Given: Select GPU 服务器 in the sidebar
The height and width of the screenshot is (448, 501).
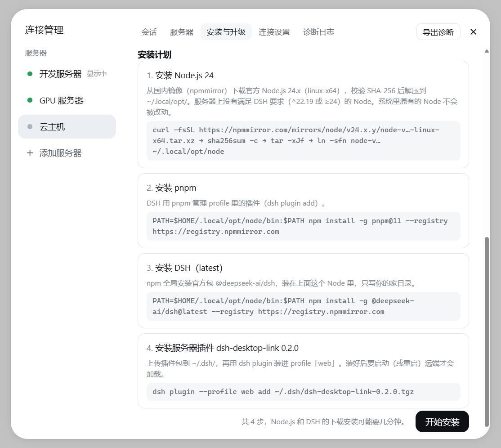Looking at the screenshot, I should point(67,100).
